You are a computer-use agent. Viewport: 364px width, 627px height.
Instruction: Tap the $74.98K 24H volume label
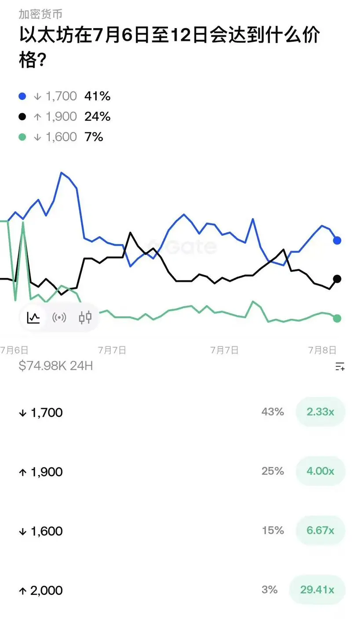point(56,365)
